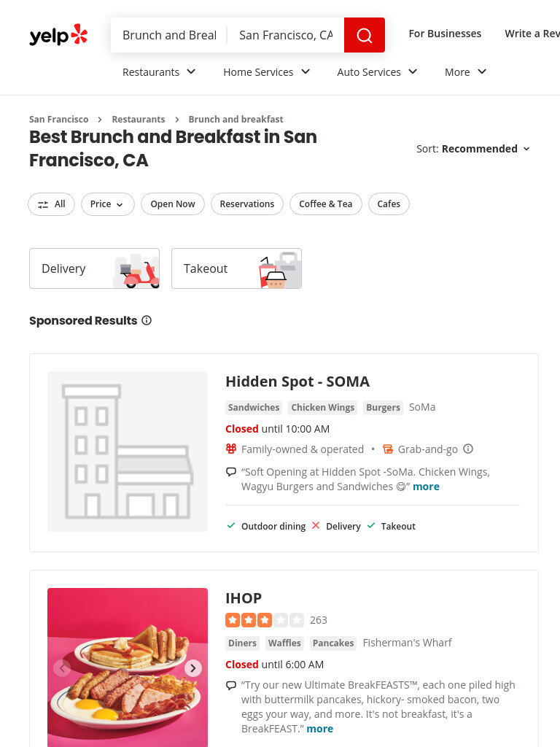Open the Home Services menu
560x747 pixels.
pyautogui.click(x=267, y=72)
